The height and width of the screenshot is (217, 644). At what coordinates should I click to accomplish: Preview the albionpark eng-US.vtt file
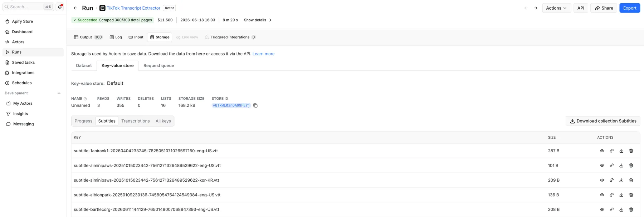(x=602, y=195)
